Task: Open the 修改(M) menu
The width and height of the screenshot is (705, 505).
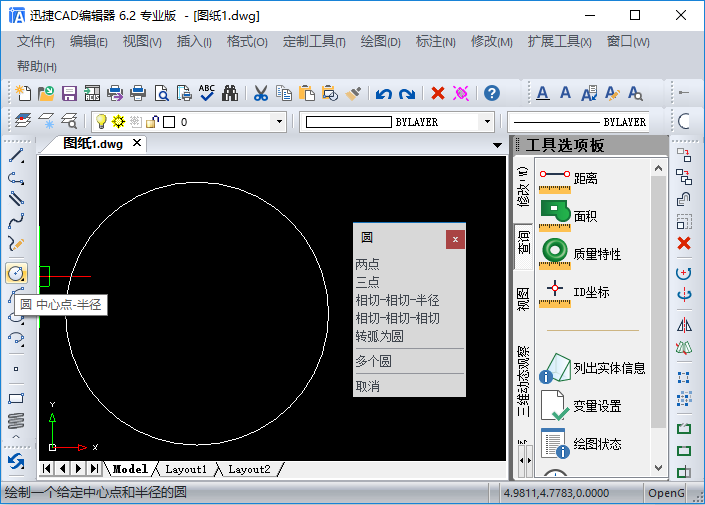Action: point(491,42)
